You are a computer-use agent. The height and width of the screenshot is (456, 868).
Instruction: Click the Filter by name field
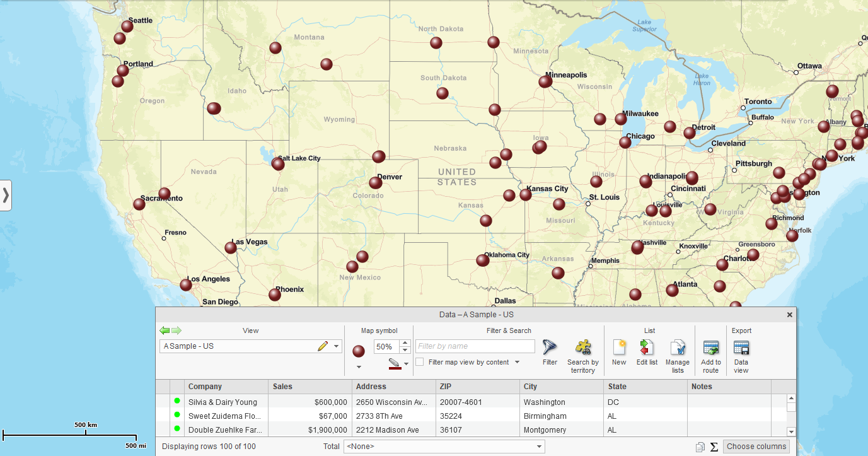tap(475, 346)
